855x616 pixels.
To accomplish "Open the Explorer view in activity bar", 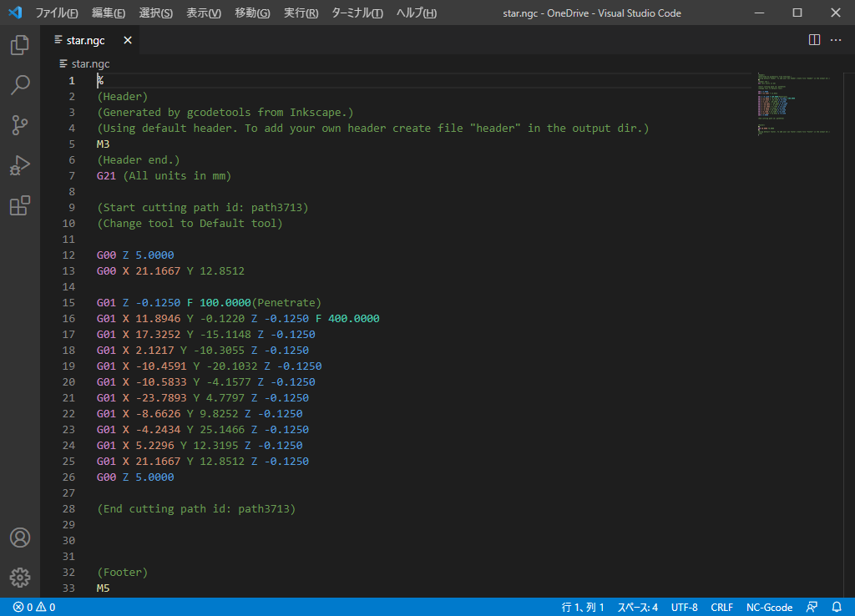I will pyautogui.click(x=20, y=45).
